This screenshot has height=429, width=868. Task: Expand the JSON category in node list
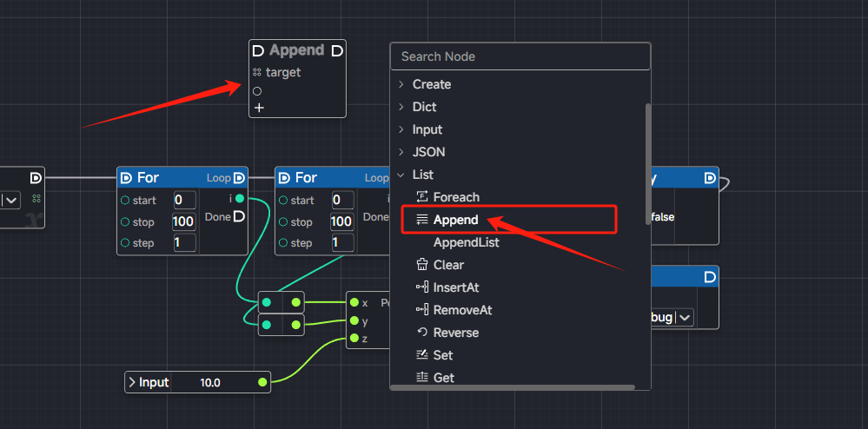(401, 152)
